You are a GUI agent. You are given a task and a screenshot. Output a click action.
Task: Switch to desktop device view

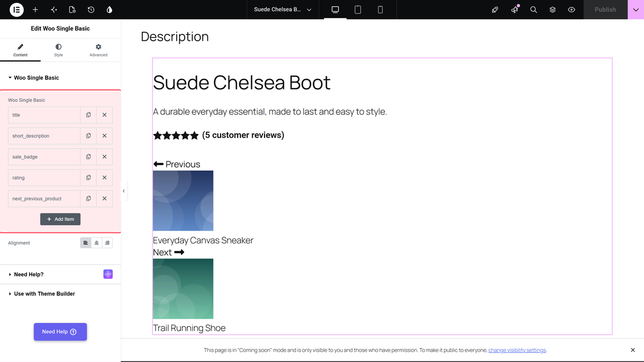pyautogui.click(x=335, y=10)
